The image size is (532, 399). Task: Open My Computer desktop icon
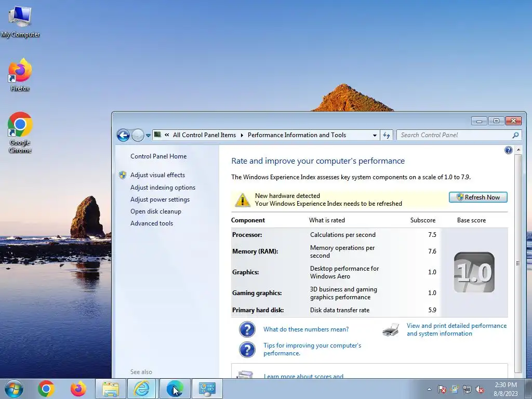(x=20, y=22)
